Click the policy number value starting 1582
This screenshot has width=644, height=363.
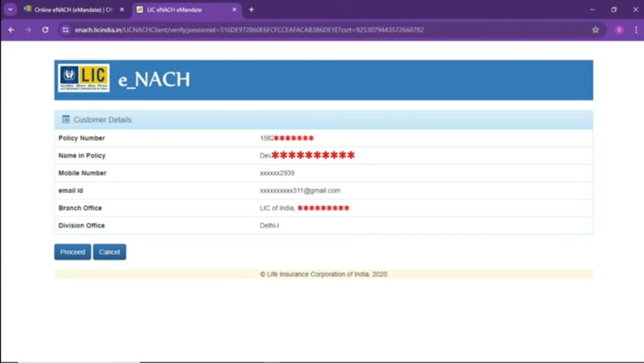click(287, 138)
